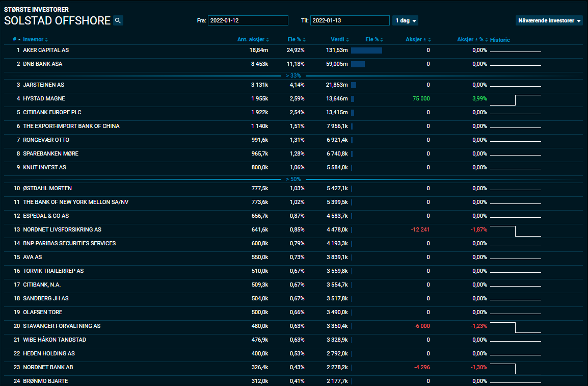Click AKER CAPITAL ownership percentage bar
Screen dimensions: 588x386
tap(367, 50)
